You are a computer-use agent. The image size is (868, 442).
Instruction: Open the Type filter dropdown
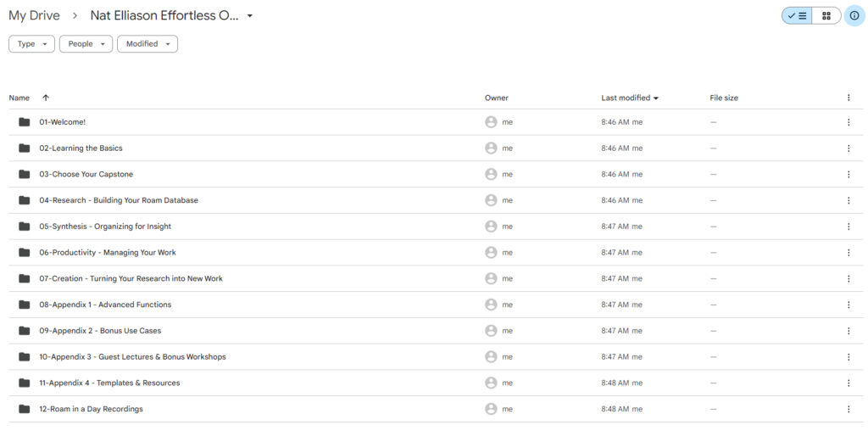tap(31, 44)
